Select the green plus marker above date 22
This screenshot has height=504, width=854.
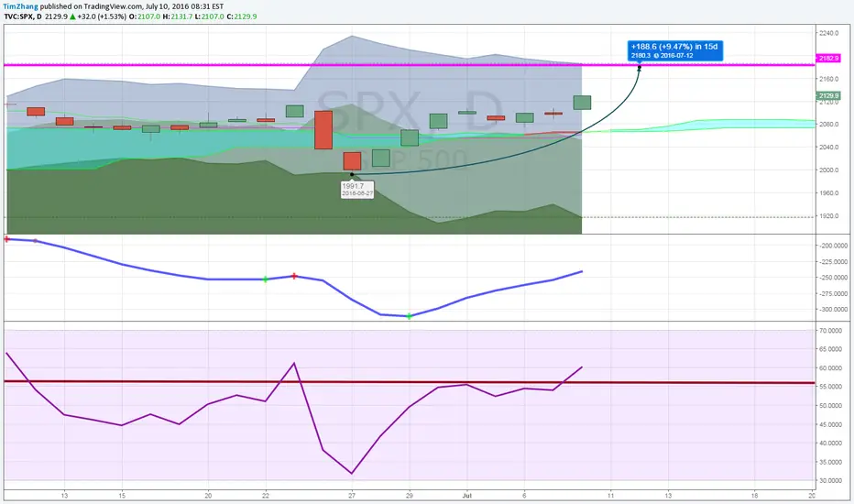(266, 279)
